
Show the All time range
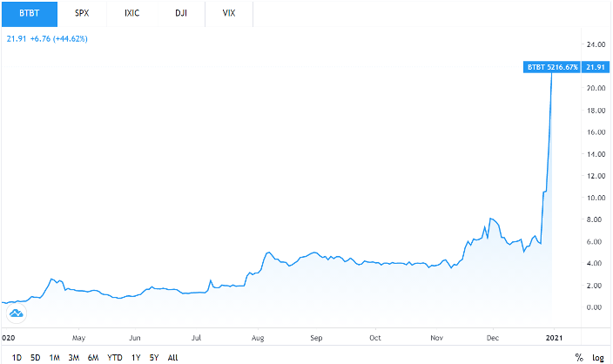(172, 357)
